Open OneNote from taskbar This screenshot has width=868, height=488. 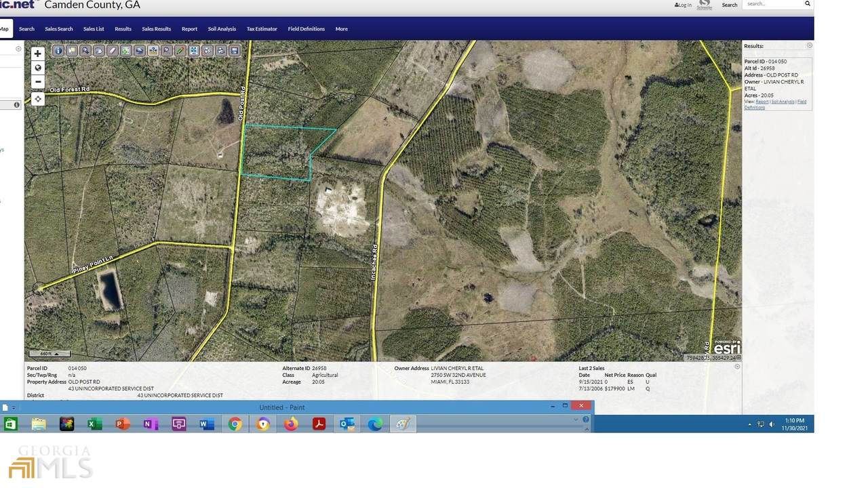click(151, 424)
